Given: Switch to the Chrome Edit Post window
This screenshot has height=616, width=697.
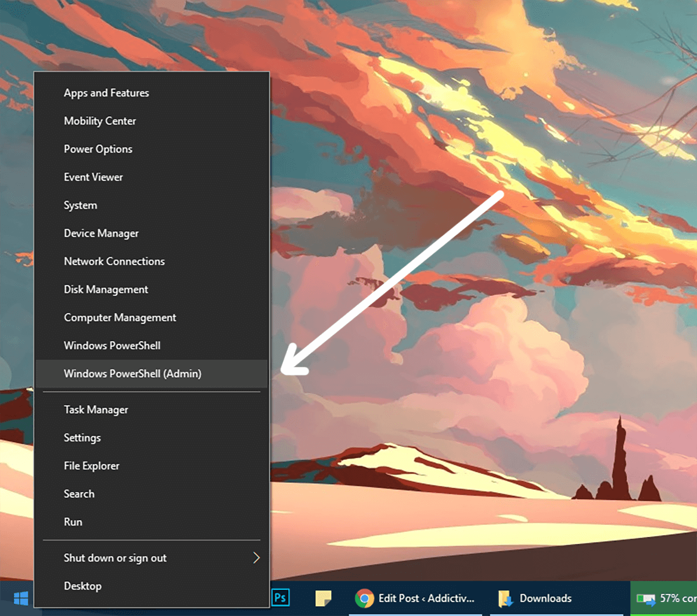Looking at the screenshot, I should [x=415, y=598].
